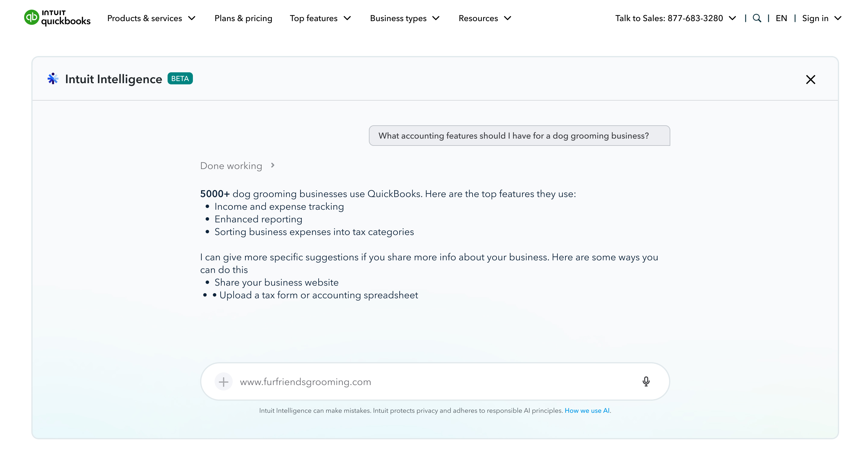Open the How we use AI link

coord(587,410)
